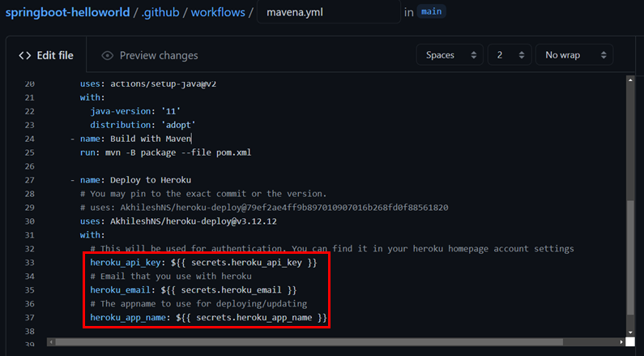644x356 pixels.
Task: Click the authentication comment on line 32
Action: click(x=332, y=249)
